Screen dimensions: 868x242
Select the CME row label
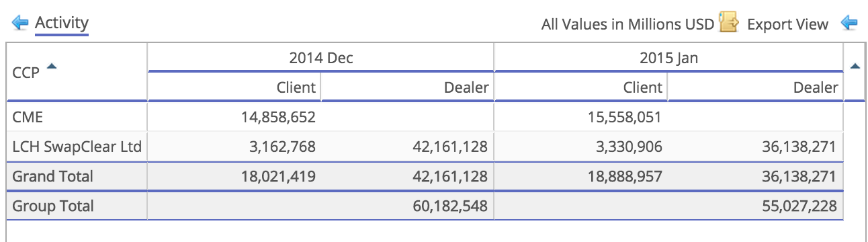click(x=28, y=117)
